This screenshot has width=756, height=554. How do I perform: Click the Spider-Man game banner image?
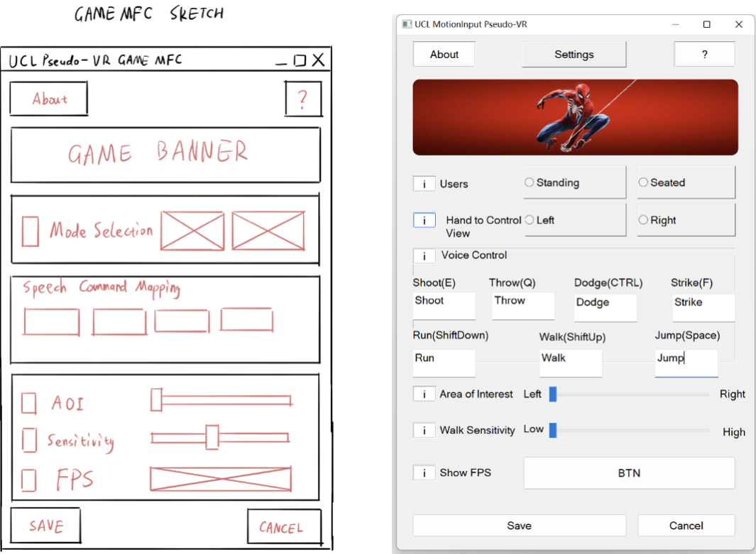pyautogui.click(x=575, y=117)
